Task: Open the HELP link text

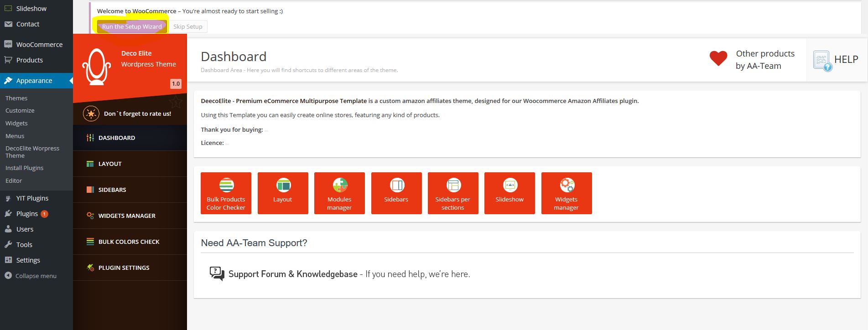Action: 846,59
